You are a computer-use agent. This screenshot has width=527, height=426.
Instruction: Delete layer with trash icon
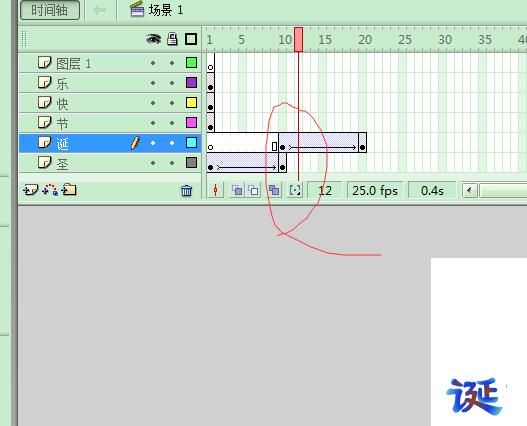(186, 191)
